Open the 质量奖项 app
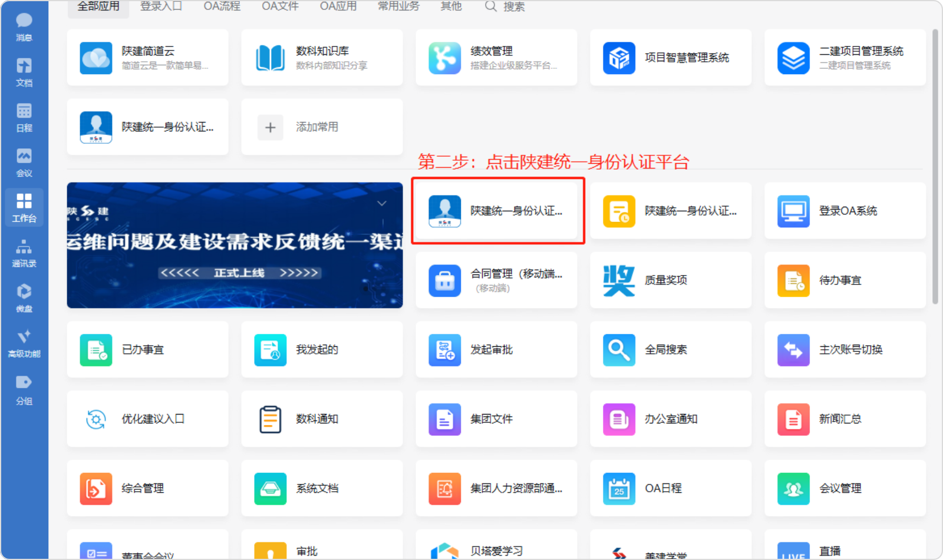 pos(670,280)
